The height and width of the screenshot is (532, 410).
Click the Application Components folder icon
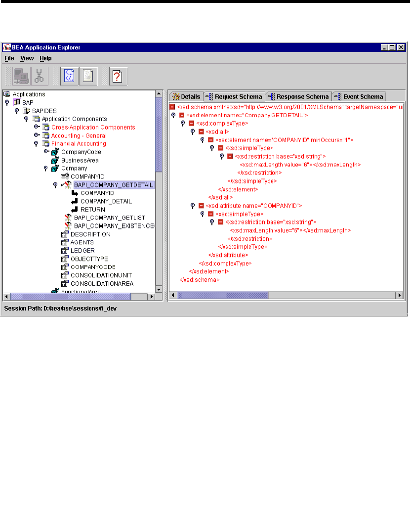pos(36,119)
